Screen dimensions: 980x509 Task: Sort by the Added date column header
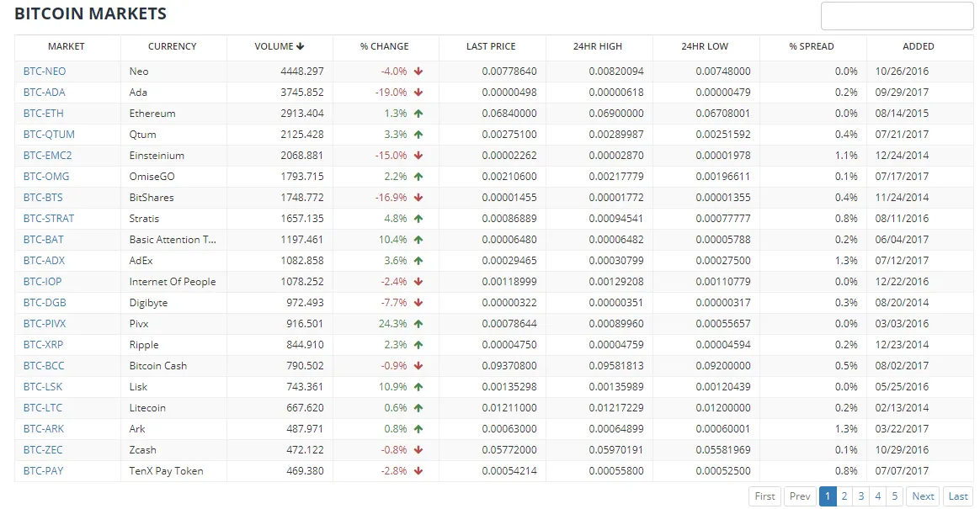coord(919,46)
